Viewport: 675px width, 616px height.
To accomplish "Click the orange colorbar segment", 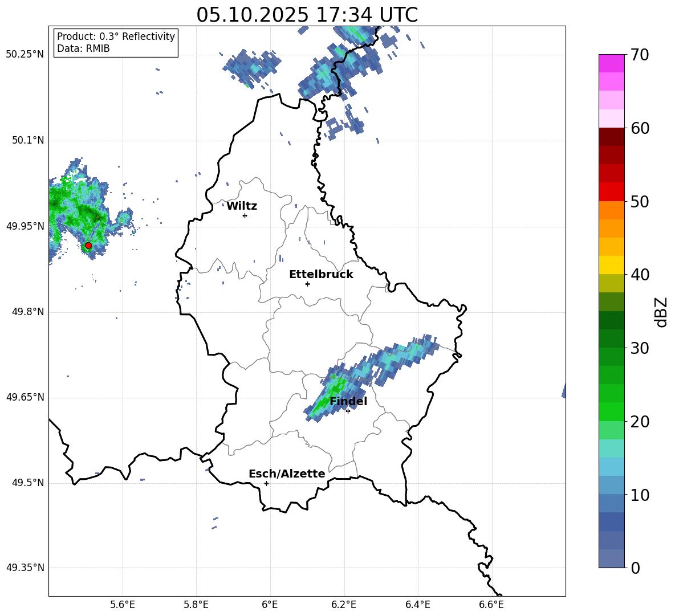I will 611,210.
